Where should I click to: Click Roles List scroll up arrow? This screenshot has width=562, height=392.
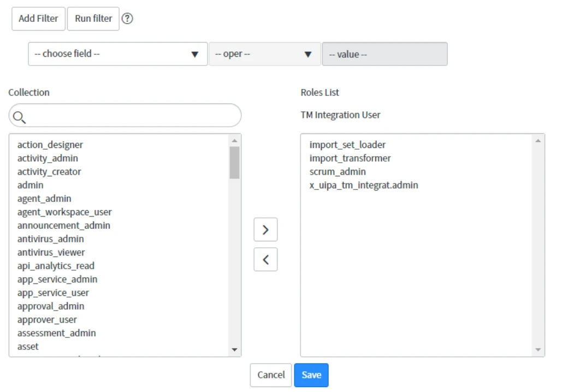pos(538,140)
